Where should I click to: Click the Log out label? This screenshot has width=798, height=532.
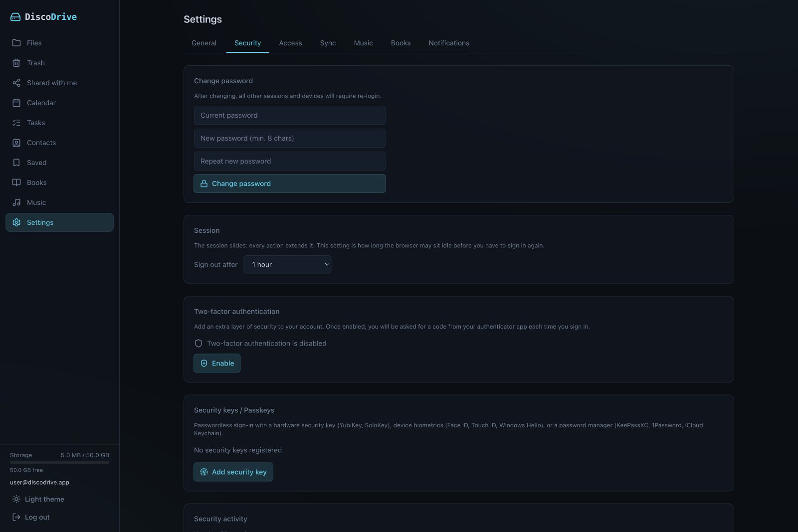[37, 517]
